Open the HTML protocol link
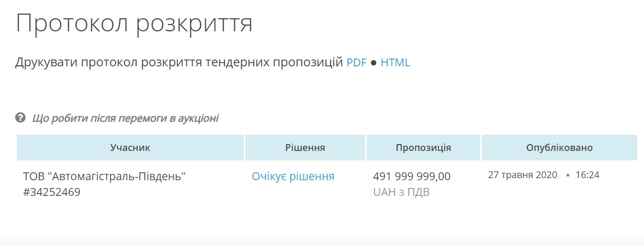 point(396,63)
